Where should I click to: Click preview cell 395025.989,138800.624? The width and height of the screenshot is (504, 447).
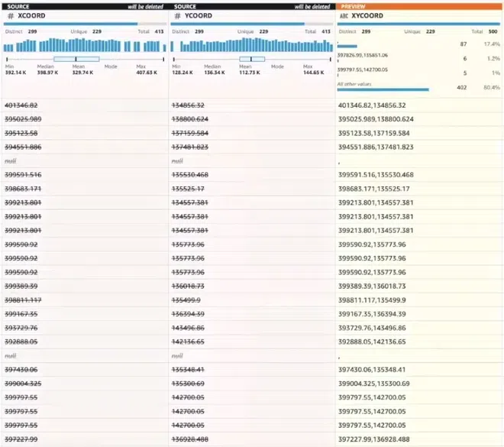pos(376,119)
